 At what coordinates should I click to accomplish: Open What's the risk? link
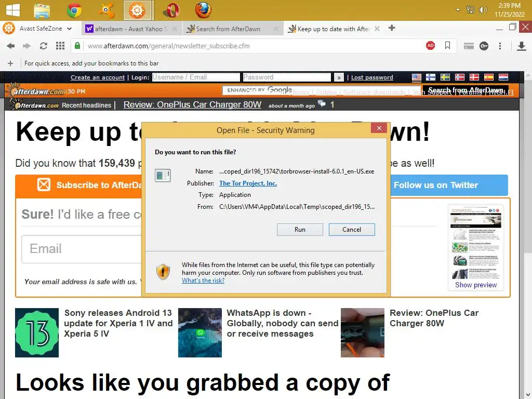pyautogui.click(x=203, y=280)
